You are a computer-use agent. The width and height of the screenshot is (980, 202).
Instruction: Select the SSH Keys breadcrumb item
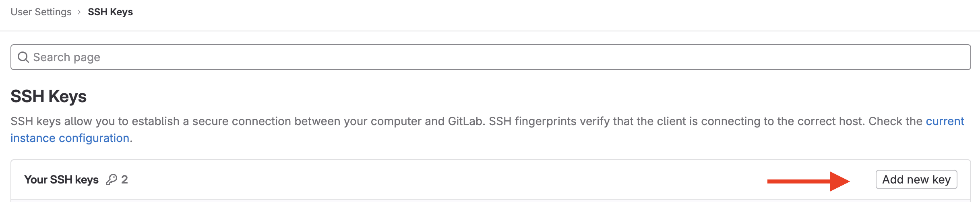click(110, 12)
